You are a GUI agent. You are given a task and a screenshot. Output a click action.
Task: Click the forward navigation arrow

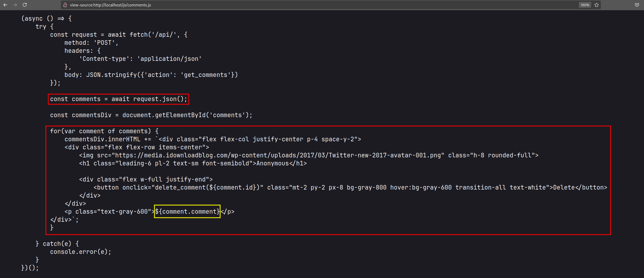(x=15, y=5)
